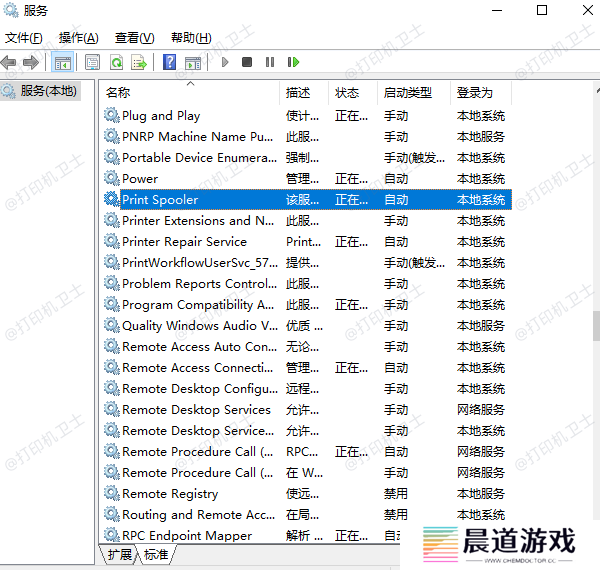Sort by the 启动类型 column header
Image resolution: width=600 pixels, height=570 pixels.
click(x=414, y=93)
